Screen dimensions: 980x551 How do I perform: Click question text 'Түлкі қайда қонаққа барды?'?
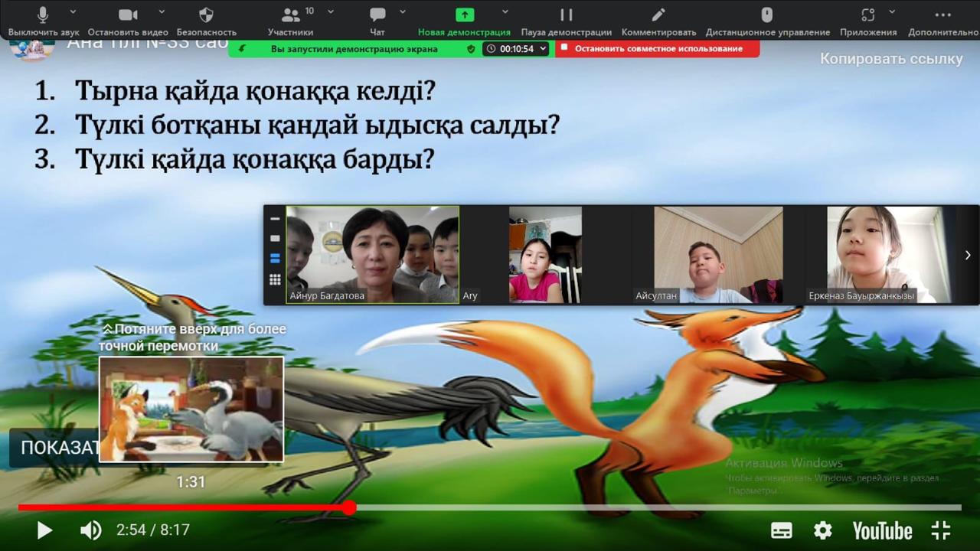pos(254,159)
